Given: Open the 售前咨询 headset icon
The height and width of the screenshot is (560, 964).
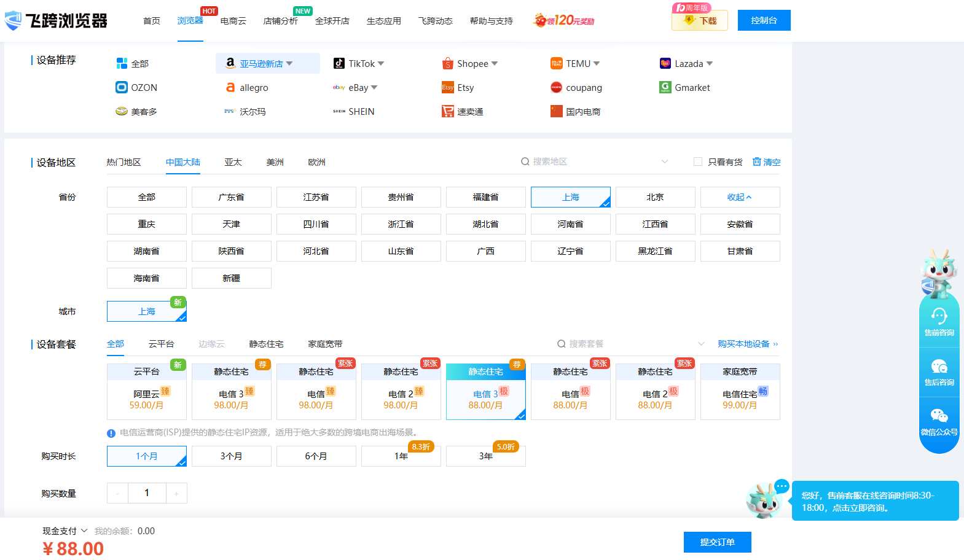Looking at the screenshot, I should point(939,316).
